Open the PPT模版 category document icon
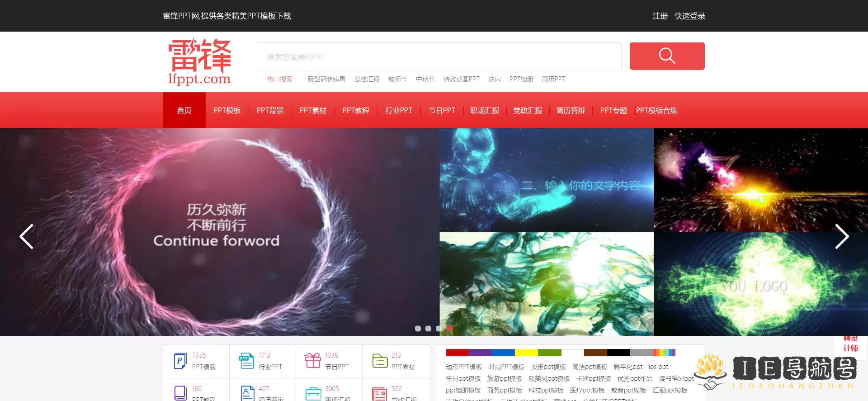This screenshot has width=868, height=401. coord(180,361)
